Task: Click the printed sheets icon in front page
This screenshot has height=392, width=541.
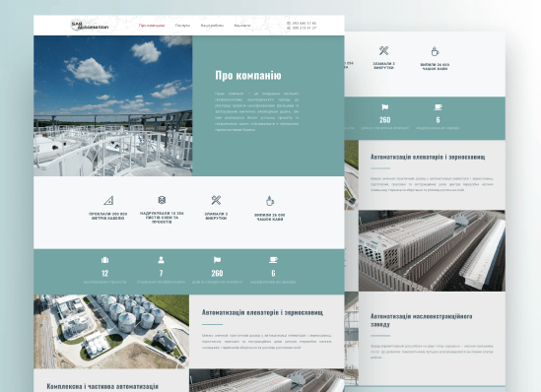Action: 162,200
